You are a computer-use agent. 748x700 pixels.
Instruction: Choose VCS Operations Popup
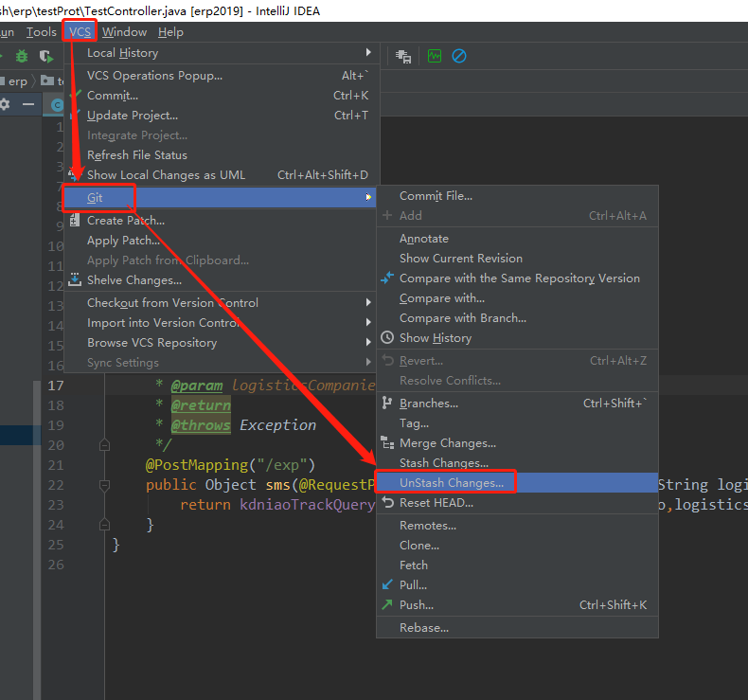[x=222, y=76]
